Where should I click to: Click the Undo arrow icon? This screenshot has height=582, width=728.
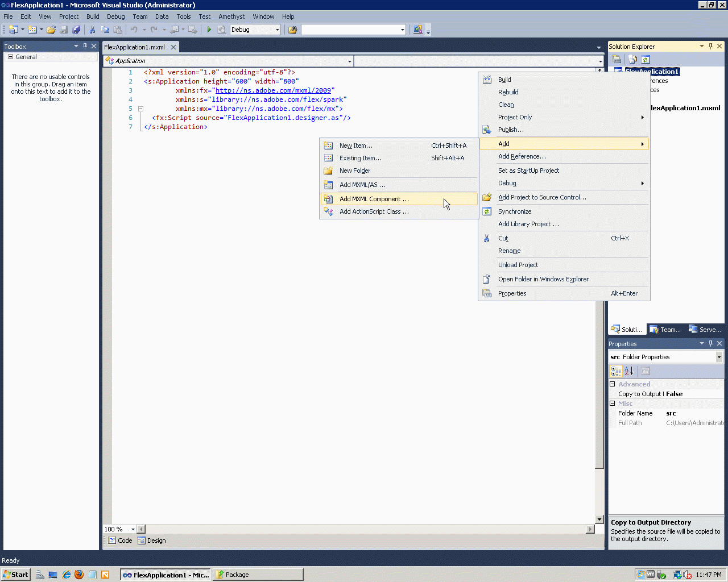[x=134, y=30]
